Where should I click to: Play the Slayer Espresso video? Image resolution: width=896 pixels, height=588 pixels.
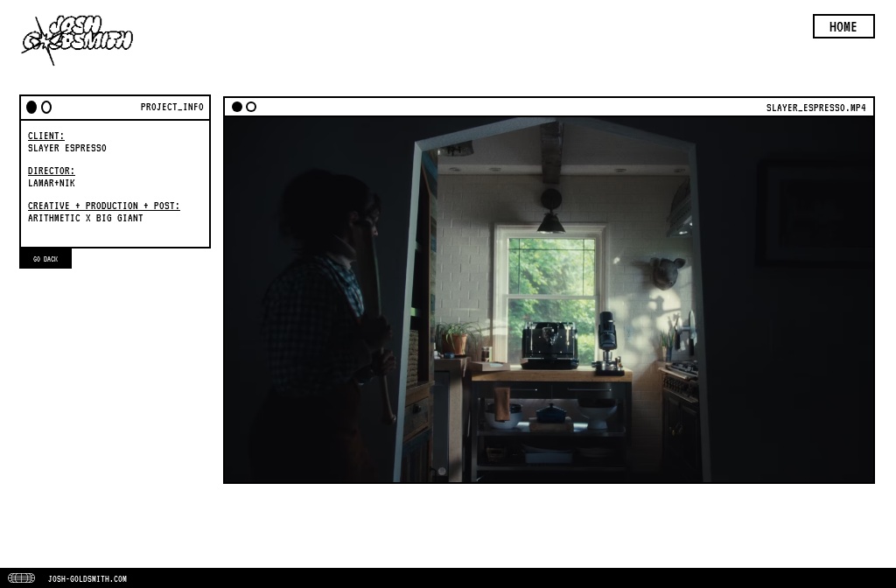pos(549,299)
